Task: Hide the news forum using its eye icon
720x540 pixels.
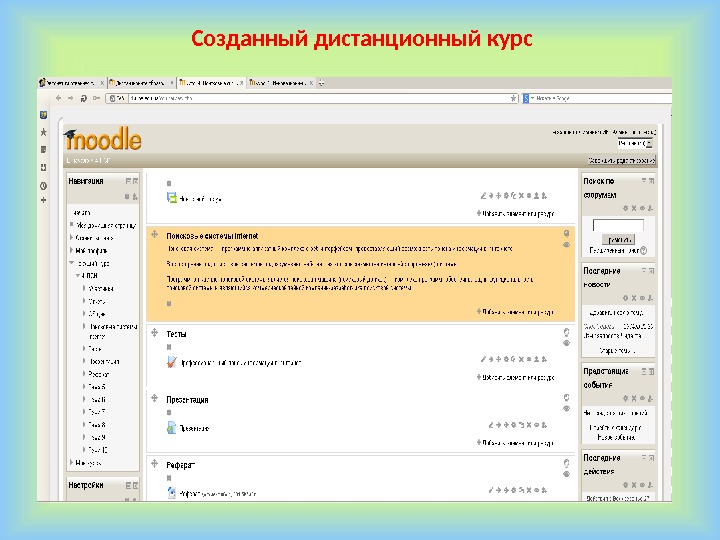Action: pos(529,196)
